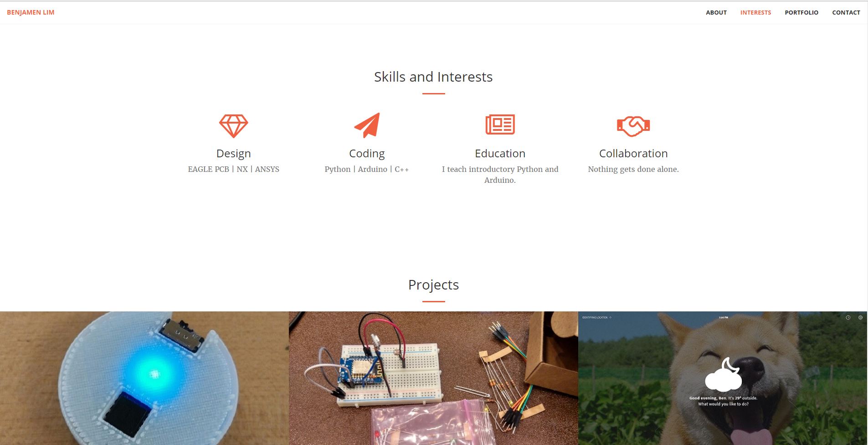Open the breadboard electronics kit project
868x445 pixels.
433,378
